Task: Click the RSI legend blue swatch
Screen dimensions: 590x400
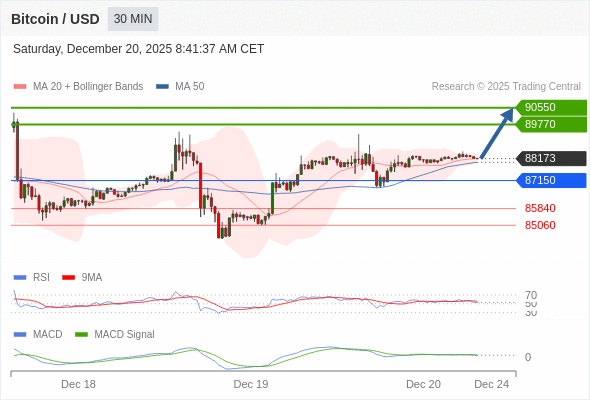Action: click(x=20, y=278)
